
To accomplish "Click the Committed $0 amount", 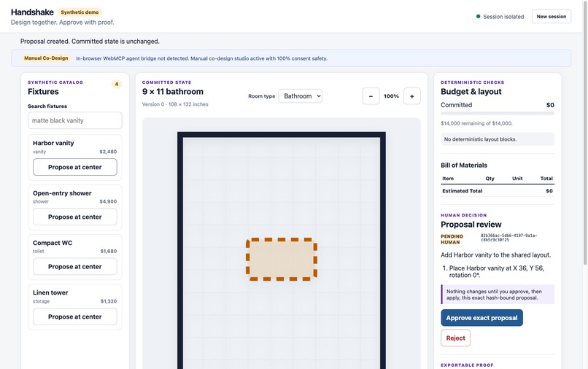I will [550, 105].
